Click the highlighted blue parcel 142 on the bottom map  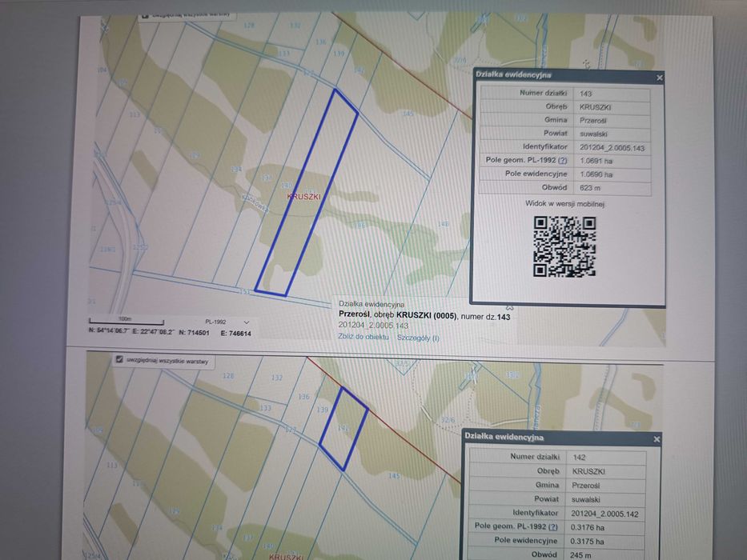(x=343, y=429)
